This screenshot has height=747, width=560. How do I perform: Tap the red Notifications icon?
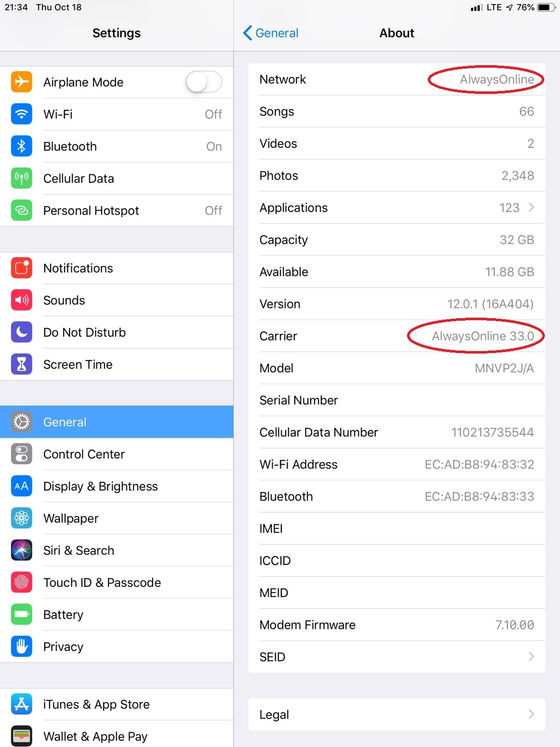pyautogui.click(x=22, y=268)
